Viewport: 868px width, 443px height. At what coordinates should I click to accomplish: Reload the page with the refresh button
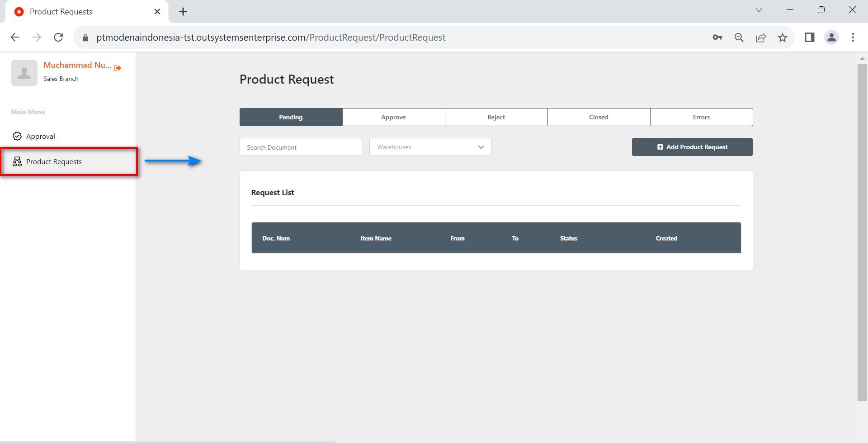tap(58, 38)
